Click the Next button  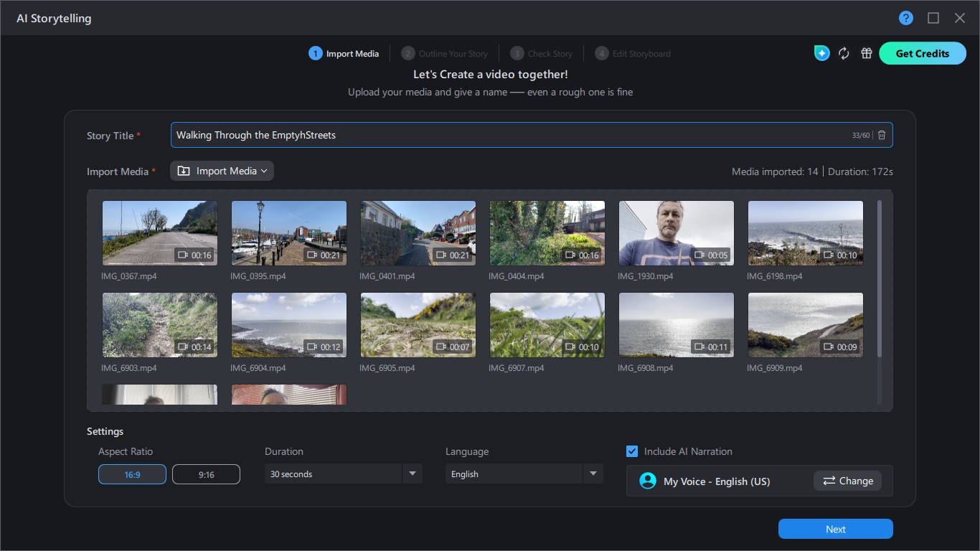click(836, 529)
